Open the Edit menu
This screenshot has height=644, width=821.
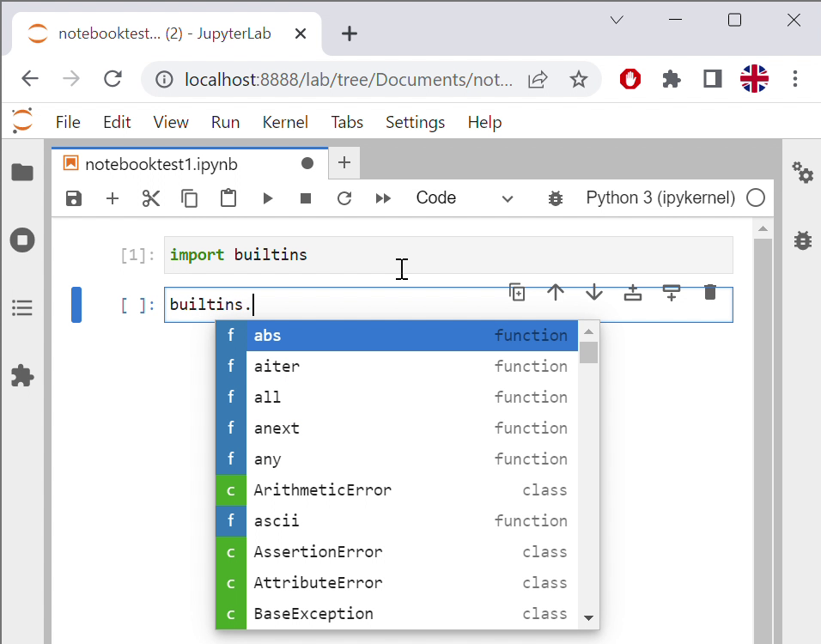[117, 122]
